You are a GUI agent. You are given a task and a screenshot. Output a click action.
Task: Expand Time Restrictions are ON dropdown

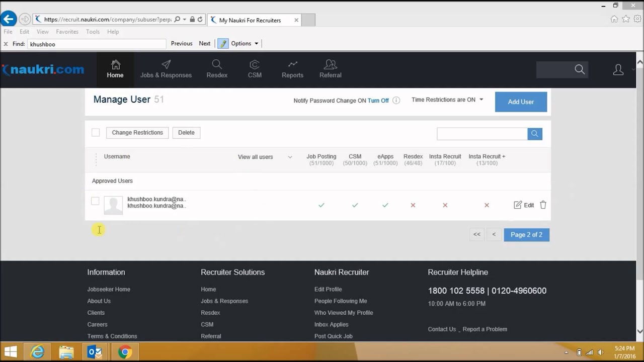(447, 100)
